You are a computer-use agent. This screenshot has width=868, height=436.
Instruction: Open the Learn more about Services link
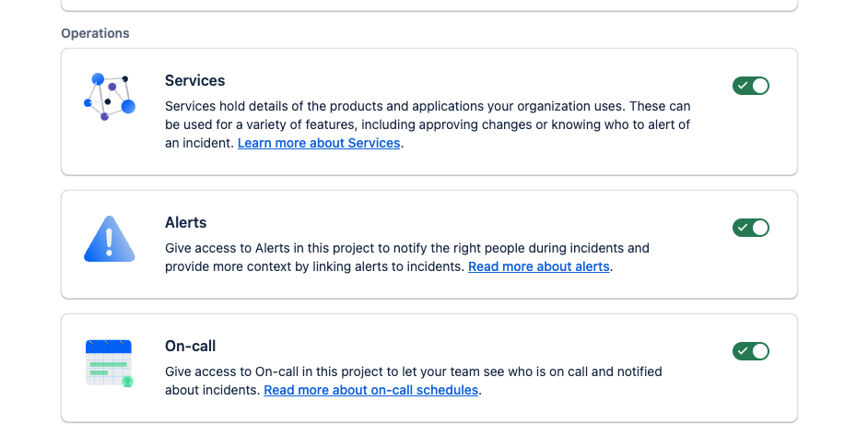tap(319, 143)
